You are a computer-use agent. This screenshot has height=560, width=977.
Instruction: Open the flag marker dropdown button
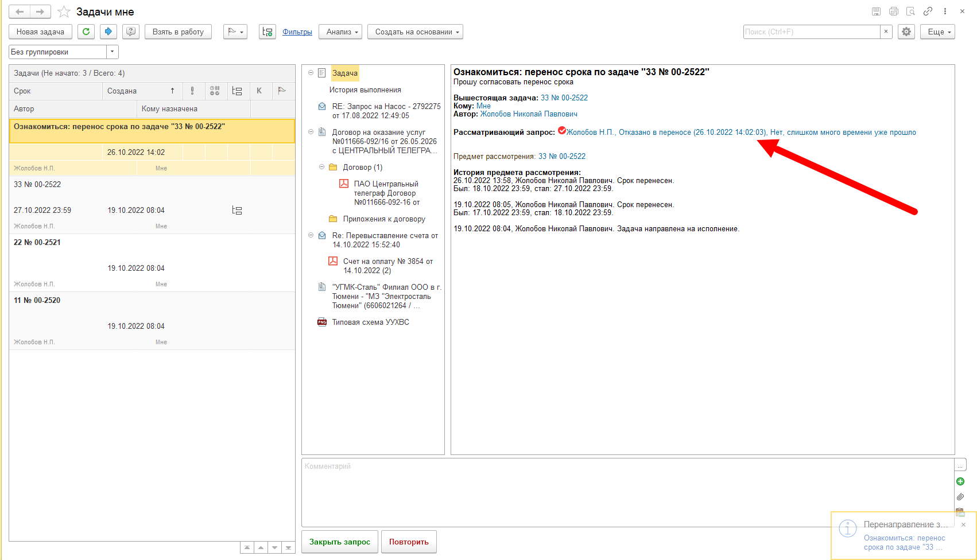pos(235,32)
